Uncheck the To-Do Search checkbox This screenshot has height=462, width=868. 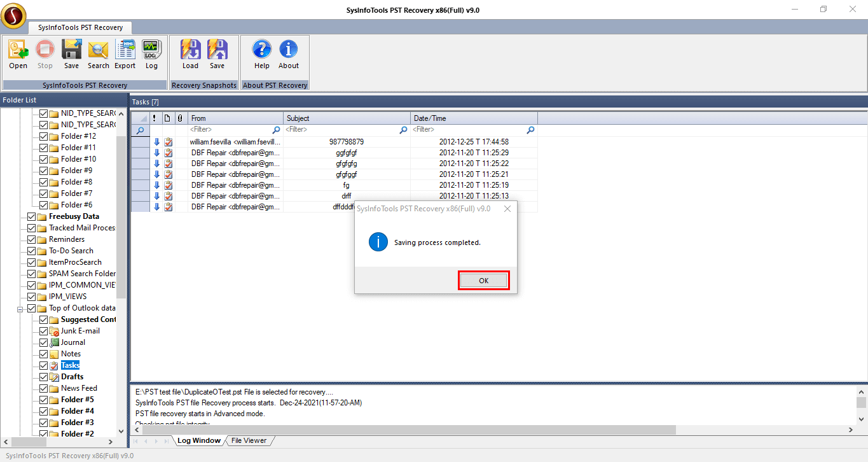32,251
